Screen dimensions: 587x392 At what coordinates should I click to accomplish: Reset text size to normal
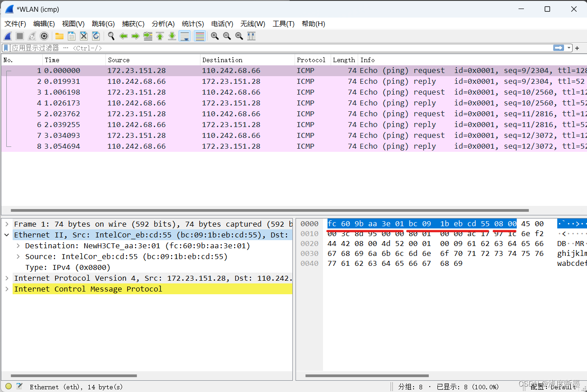239,36
